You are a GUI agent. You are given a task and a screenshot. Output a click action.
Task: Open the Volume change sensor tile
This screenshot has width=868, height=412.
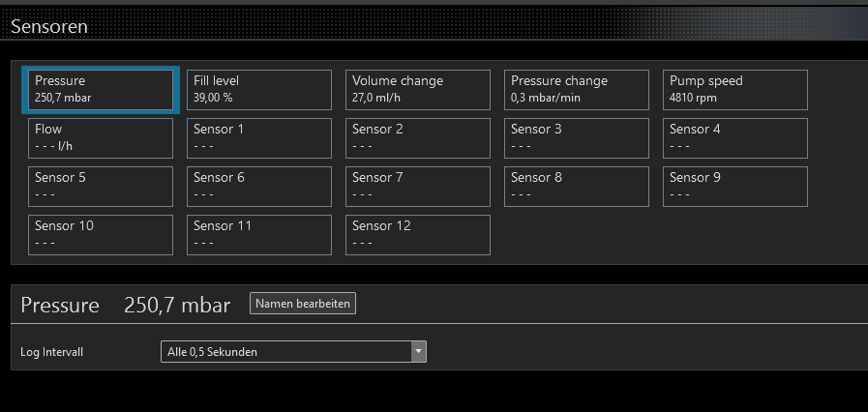pos(418,89)
